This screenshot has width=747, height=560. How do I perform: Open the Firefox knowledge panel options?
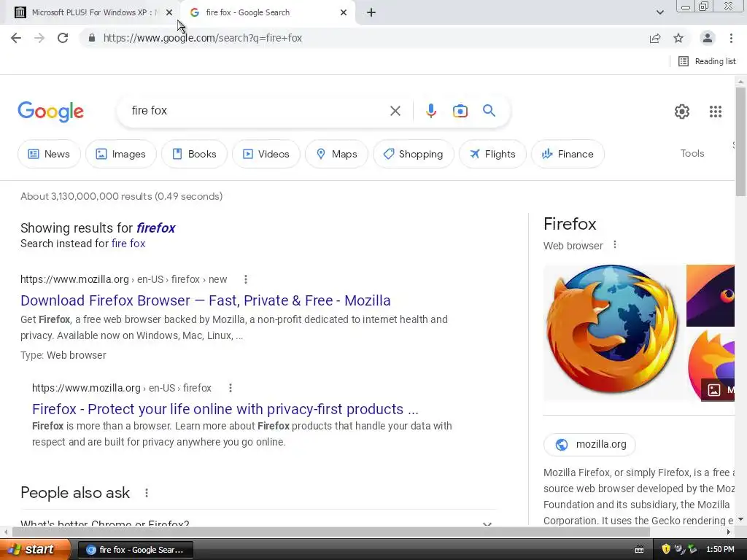point(615,245)
